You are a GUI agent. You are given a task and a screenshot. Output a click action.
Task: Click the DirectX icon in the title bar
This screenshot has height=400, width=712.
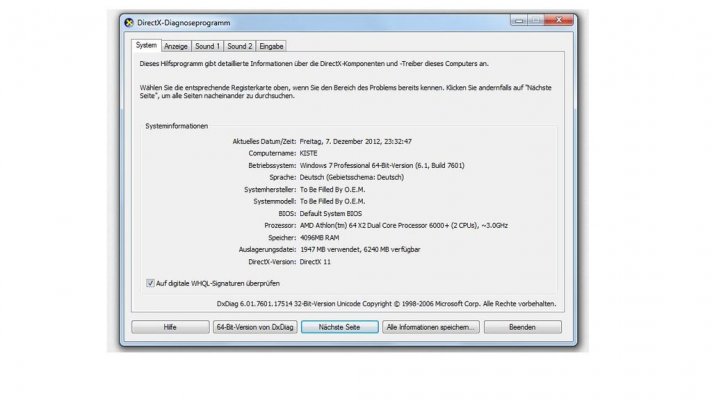[129, 22]
